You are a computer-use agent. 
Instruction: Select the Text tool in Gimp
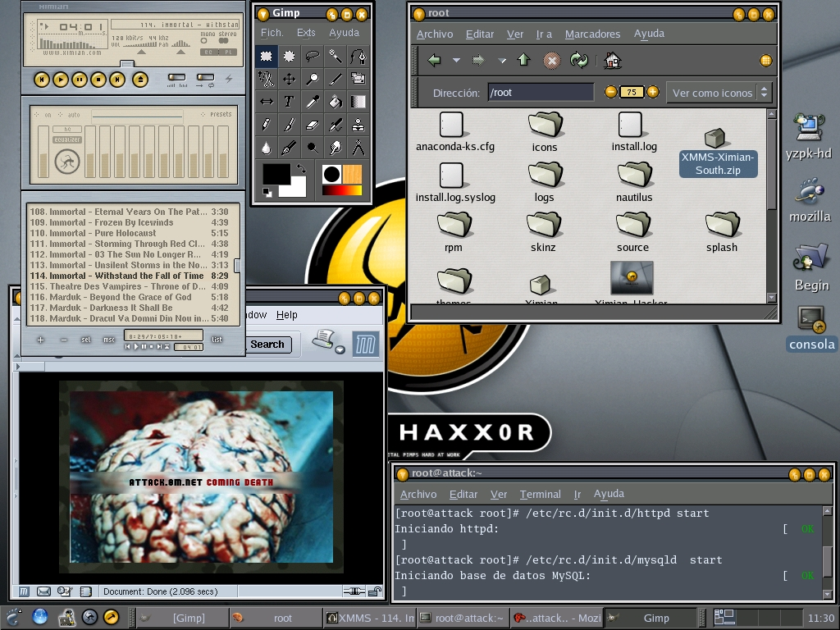click(x=289, y=102)
